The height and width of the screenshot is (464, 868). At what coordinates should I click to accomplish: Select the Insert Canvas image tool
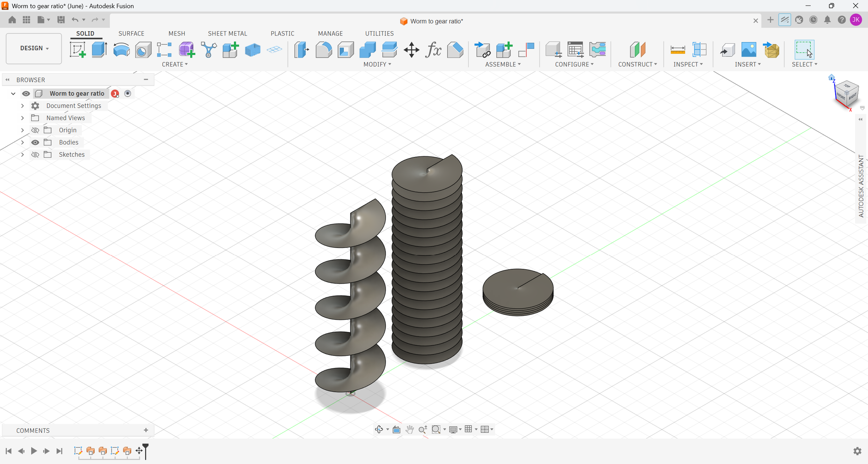tap(749, 50)
